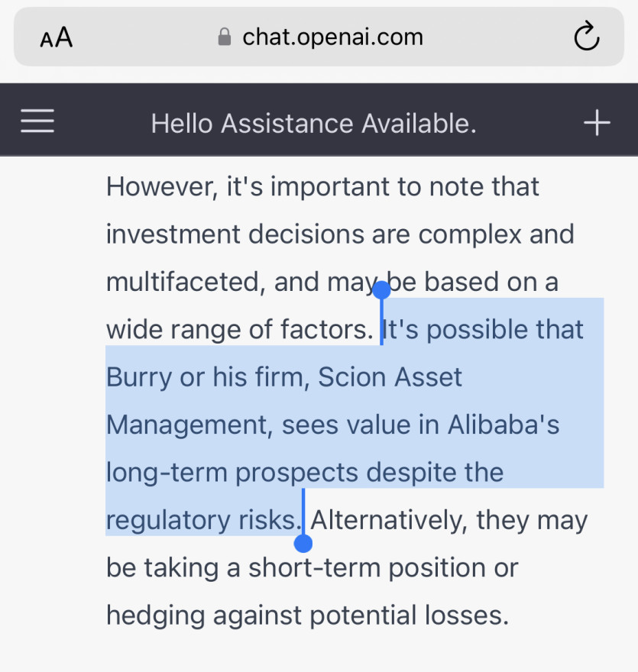Tap the word "prospects" in highlighted text
This screenshot has height=672, width=638.
click(296, 473)
